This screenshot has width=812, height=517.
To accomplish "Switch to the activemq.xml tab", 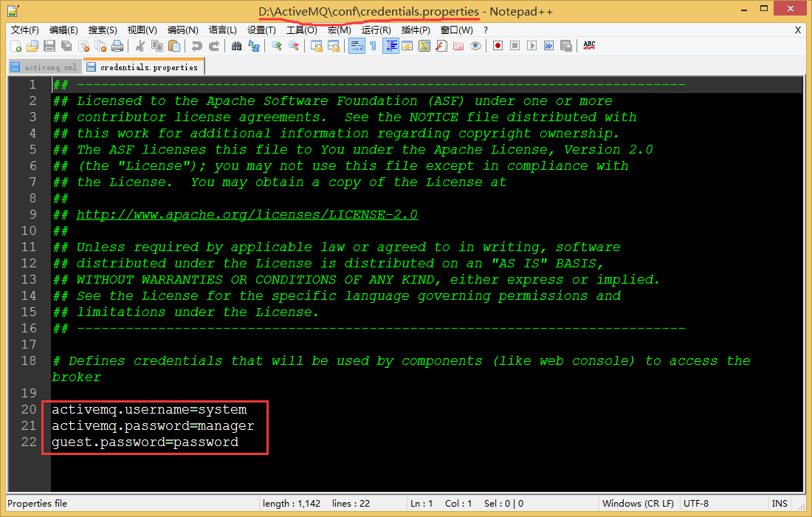I will coord(45,67).
